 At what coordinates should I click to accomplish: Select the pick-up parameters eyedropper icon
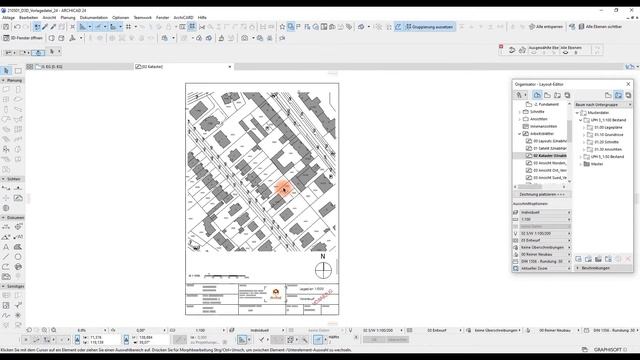click(45, 27)
